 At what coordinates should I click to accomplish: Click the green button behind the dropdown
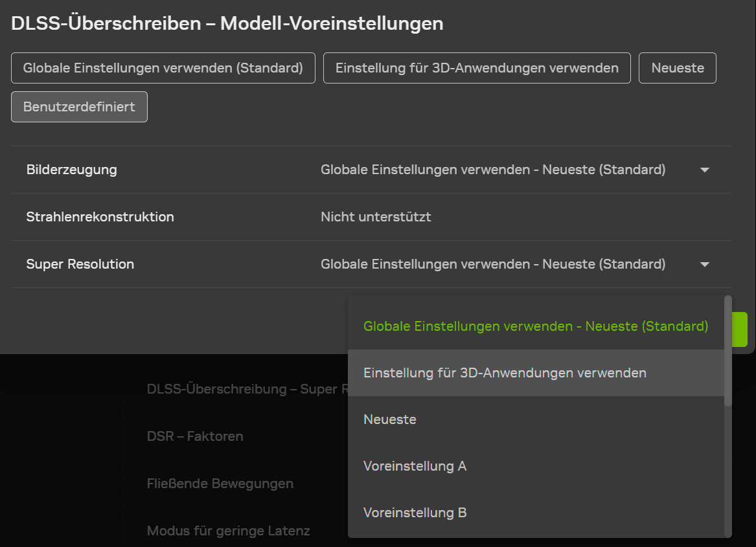[740, 329]
